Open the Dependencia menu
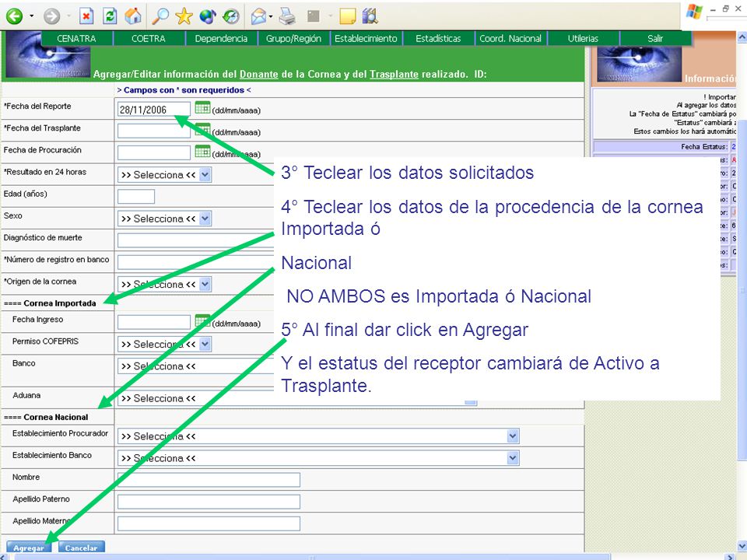 coord(221,39)
